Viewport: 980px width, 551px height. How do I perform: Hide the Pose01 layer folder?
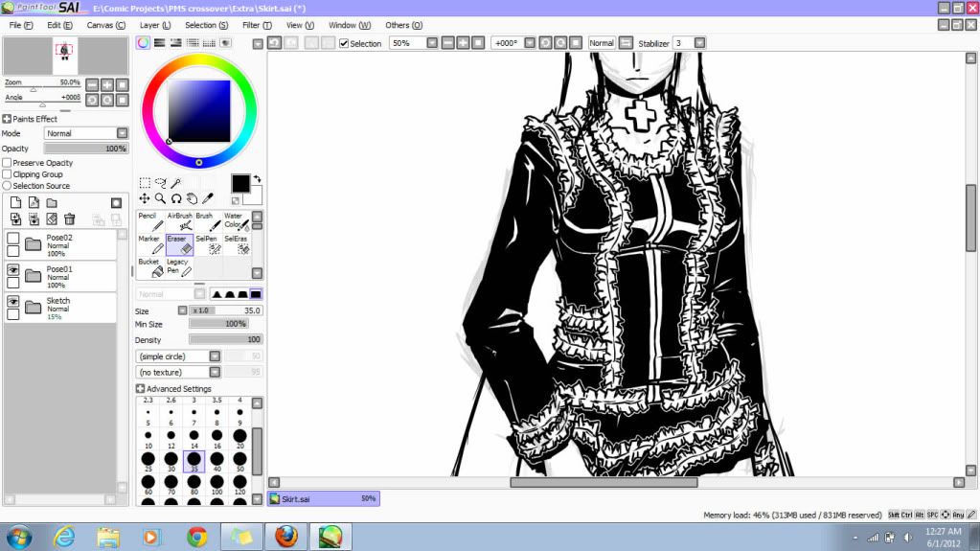click(13, 269)
